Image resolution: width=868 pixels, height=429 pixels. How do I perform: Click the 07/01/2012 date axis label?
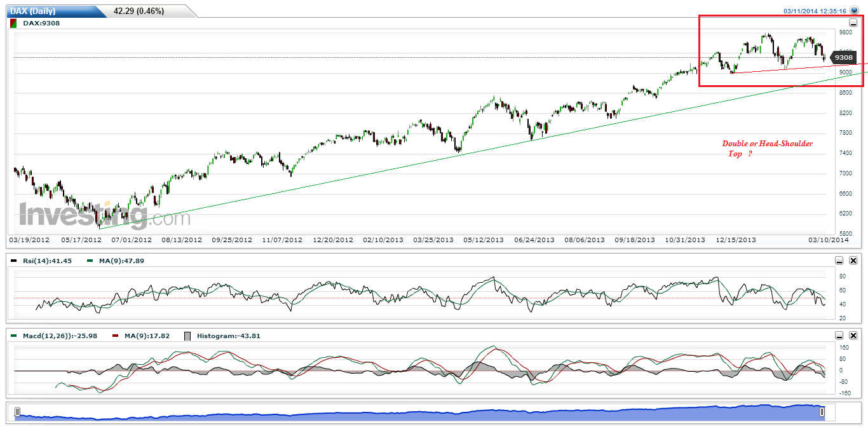coord(132,240)
